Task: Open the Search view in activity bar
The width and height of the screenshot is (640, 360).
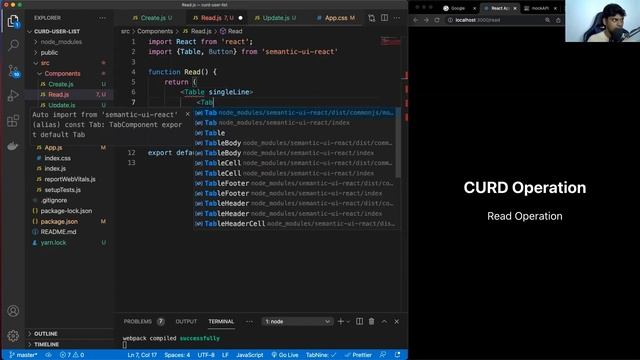Action: pyautogui.click(x=13, y=45)
